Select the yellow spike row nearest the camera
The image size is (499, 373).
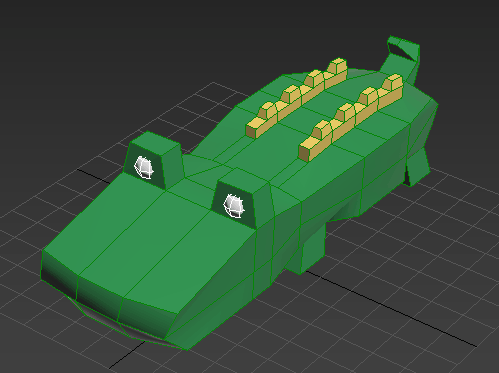click(351, 118)
